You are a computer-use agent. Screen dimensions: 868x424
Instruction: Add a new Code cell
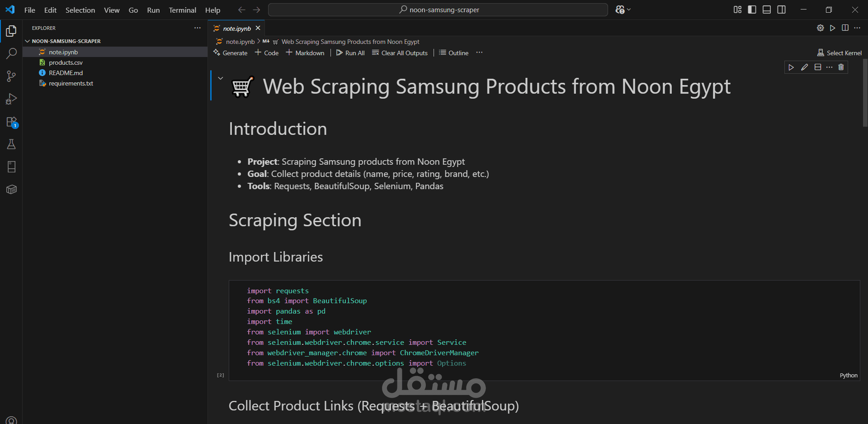(267, 53)
